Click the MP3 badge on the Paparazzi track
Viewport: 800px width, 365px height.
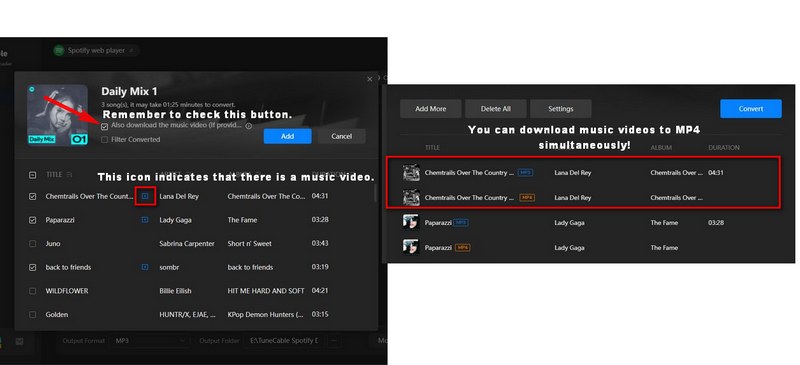click(460, 223)
